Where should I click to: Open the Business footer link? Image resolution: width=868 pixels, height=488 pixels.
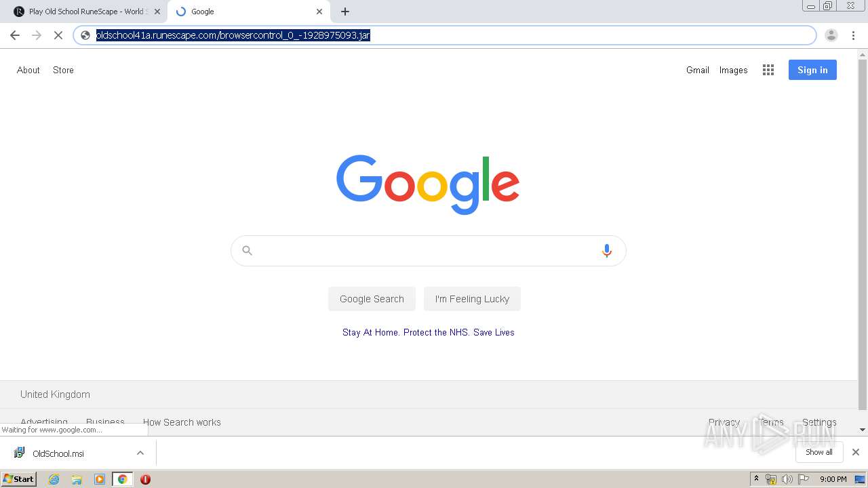(x=105, y=422)
